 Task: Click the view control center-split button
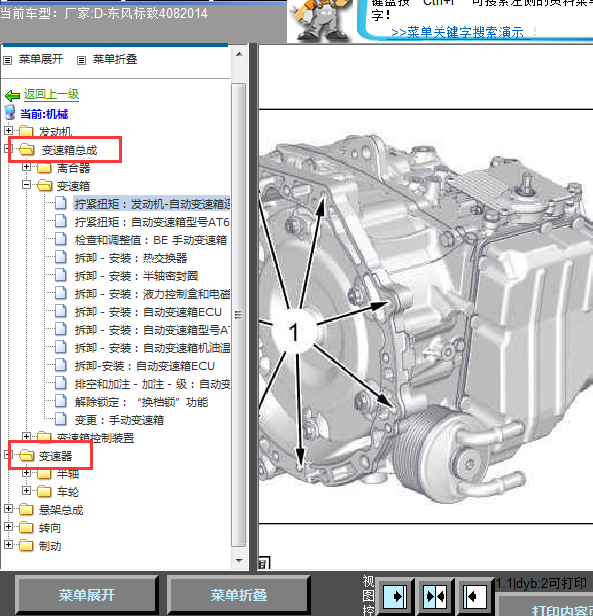[435, 597]
